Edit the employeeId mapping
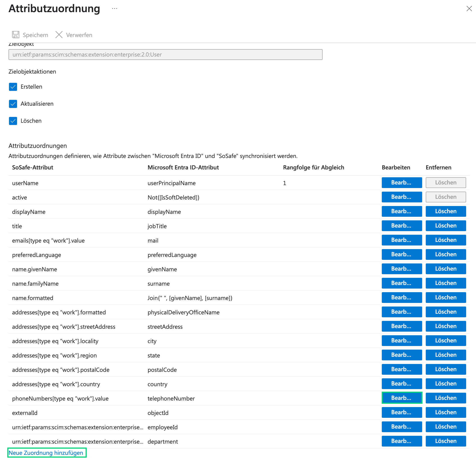Screen dimensions: 476x460 pyautogui.click(x=402, y=427)
